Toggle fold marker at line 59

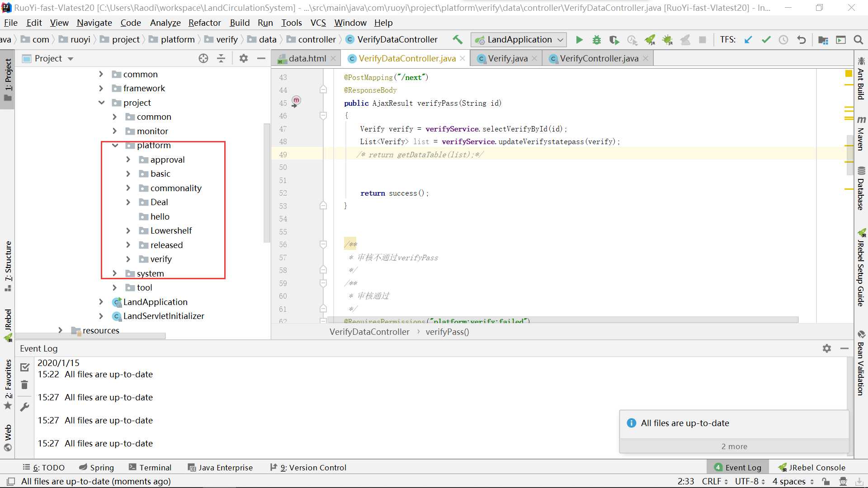[x=323, y=283]
